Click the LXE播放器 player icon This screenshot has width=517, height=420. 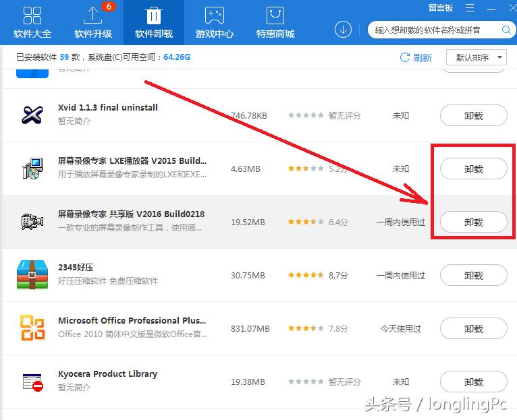(32, 169)
